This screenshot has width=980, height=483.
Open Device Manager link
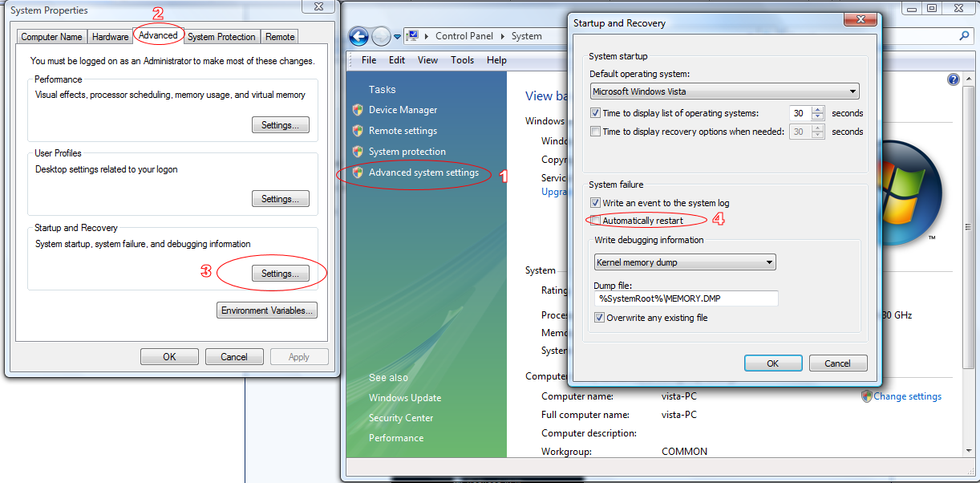[x=403, y=110]
